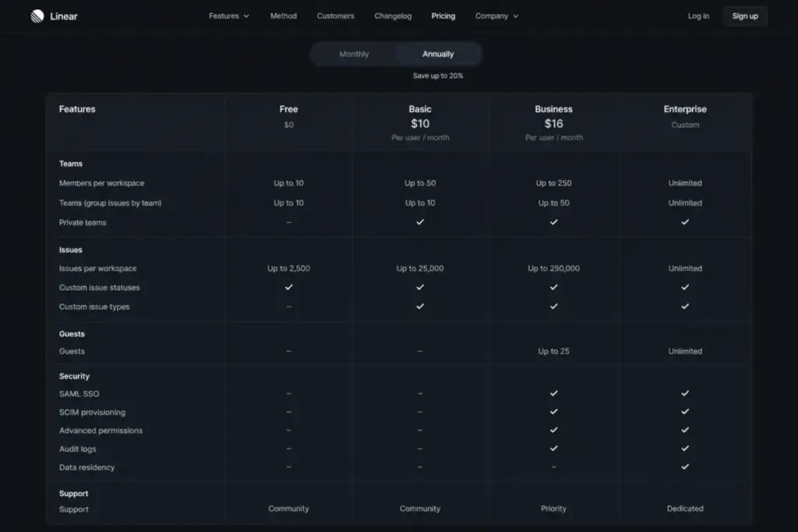The width and height of the screenshot is (798, 532).
Task: Click the Dedicated support cell
Action: (685, 509)
